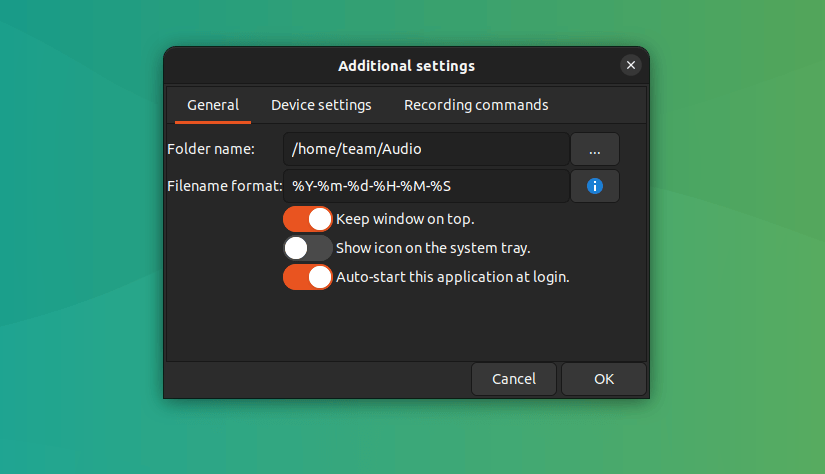Click inside the Folder name text field
The image size is (825, 474).
tap(425, 149)
